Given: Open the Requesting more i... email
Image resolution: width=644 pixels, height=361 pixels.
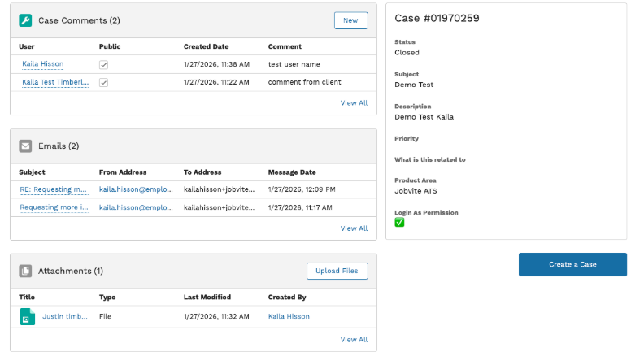Looking at the screenshot, I should (x=54, y=207).
